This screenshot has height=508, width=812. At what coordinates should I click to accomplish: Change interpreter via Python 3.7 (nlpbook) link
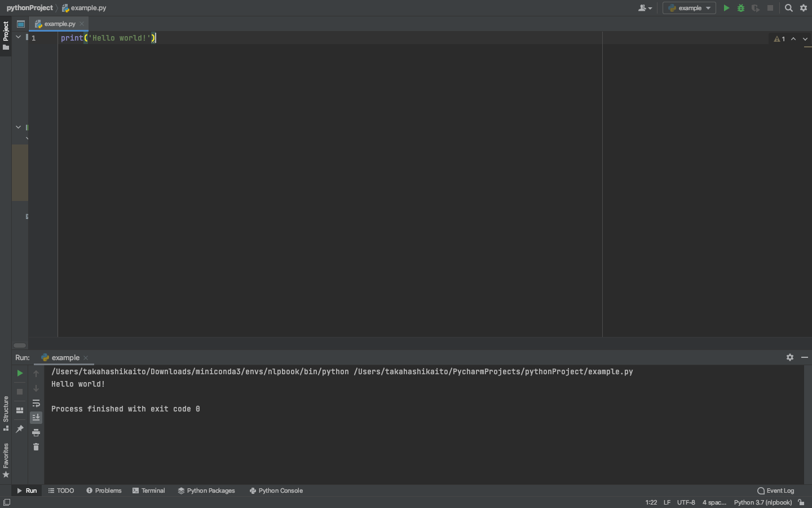pyautogui.click(x=763, y=502)
